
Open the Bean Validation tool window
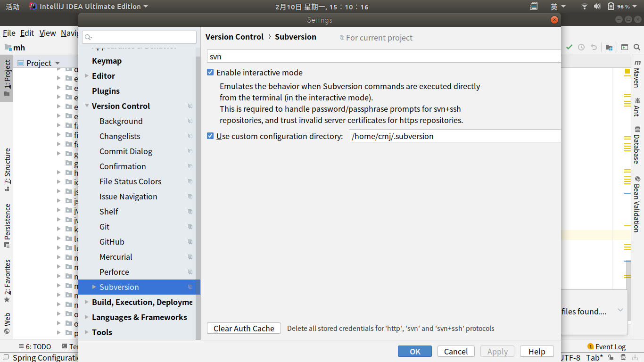coord(637,204)
